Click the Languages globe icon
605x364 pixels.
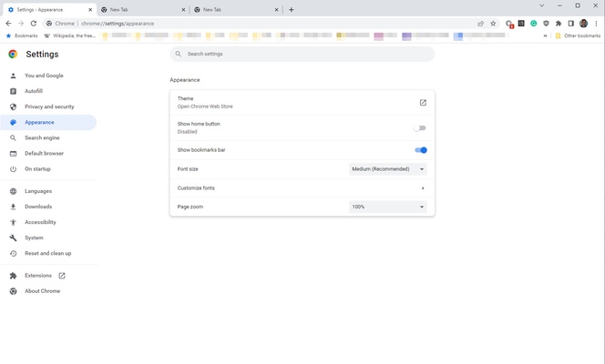13,191
